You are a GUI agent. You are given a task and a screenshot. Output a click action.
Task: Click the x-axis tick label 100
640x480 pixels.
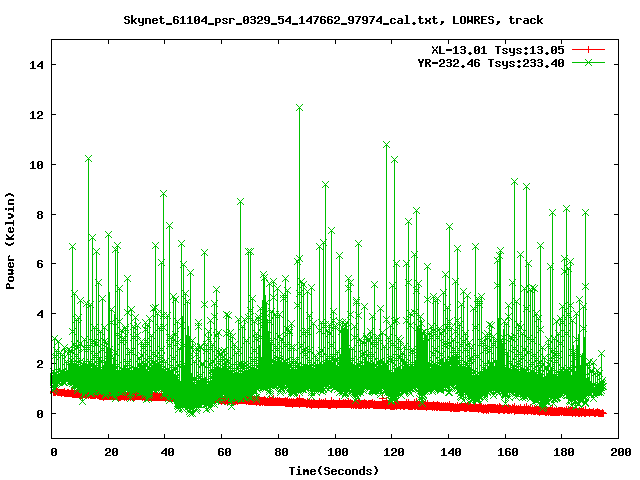click(338, 452)
